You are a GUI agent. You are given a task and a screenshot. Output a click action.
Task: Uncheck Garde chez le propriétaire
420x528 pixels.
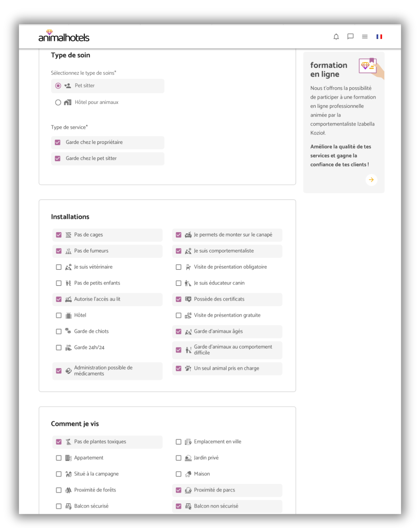(x=58, y=142)
